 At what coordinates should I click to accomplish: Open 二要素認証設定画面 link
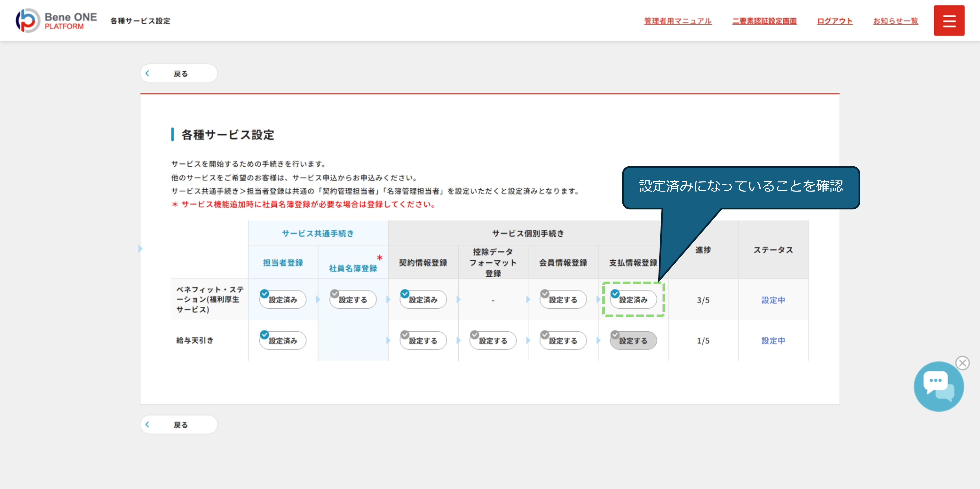pos(764,21)
